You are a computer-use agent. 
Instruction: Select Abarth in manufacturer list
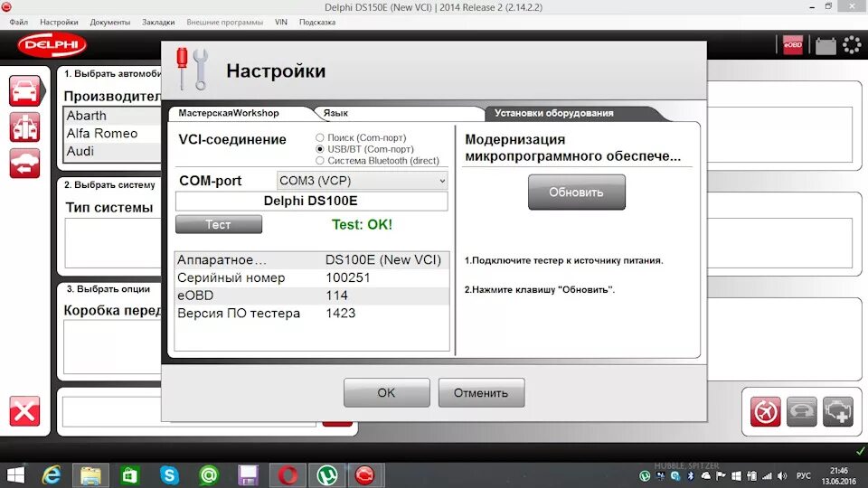coord(112,116)
